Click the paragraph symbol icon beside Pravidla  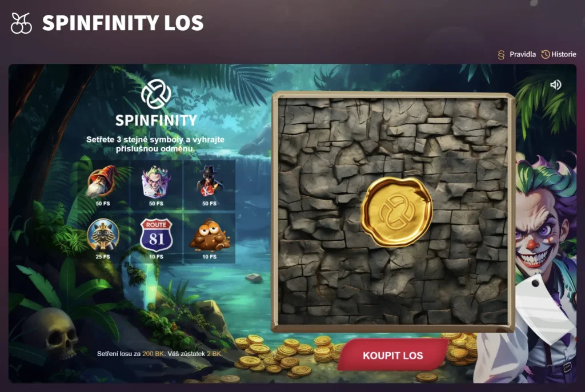click(501, 55)
